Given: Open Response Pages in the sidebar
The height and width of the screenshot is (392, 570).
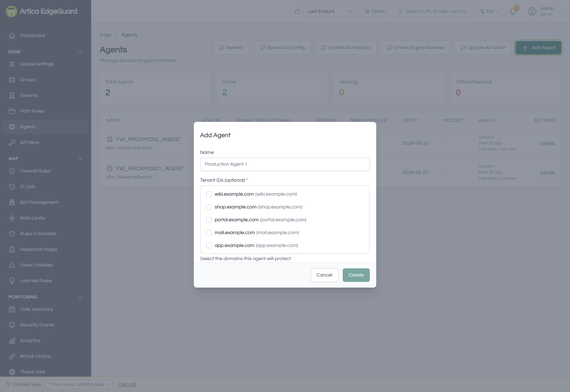Looking at the screenshot, I should (x=45, y=249).
